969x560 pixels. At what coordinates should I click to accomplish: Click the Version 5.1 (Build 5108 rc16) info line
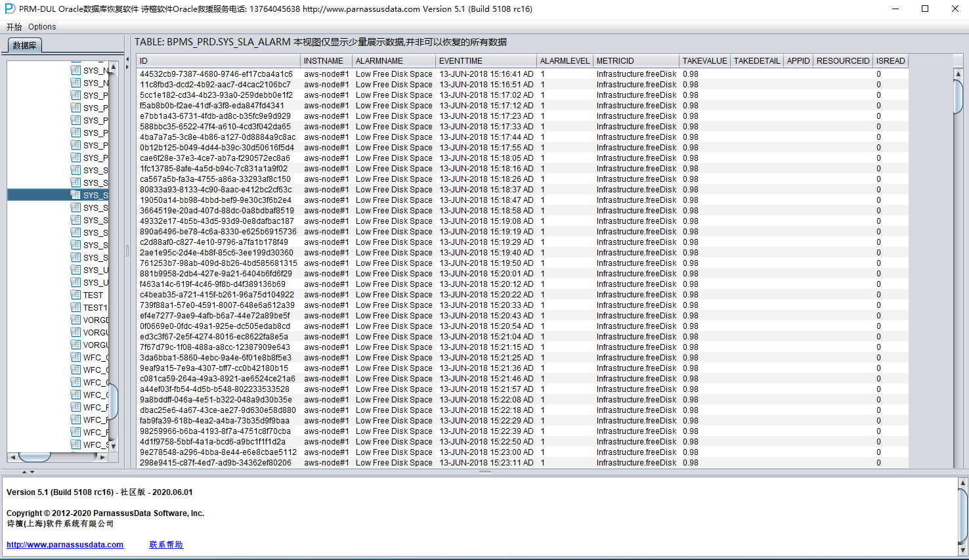click(x=100, y=492)
